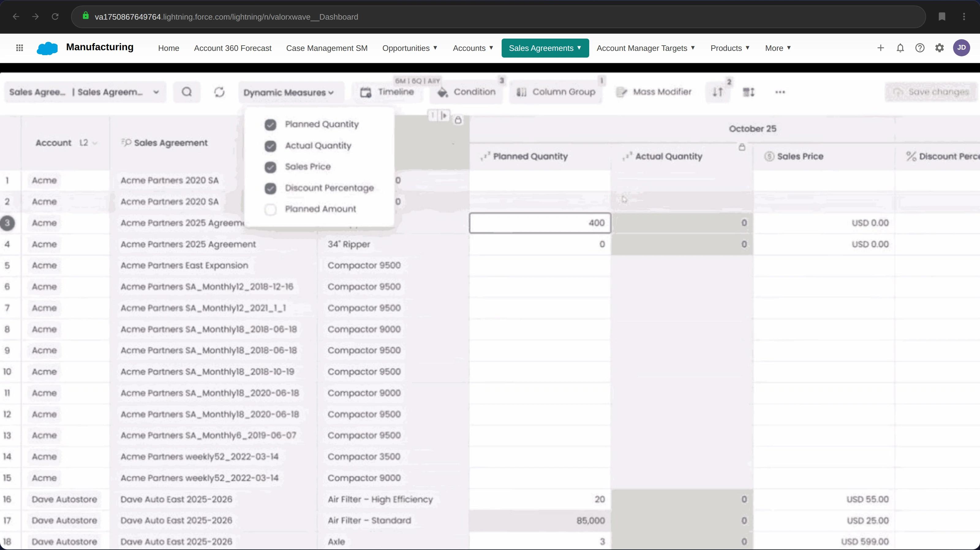Open the Account 360 Forecast tab
Screen dimensions: 980x550
pos(232,48)
